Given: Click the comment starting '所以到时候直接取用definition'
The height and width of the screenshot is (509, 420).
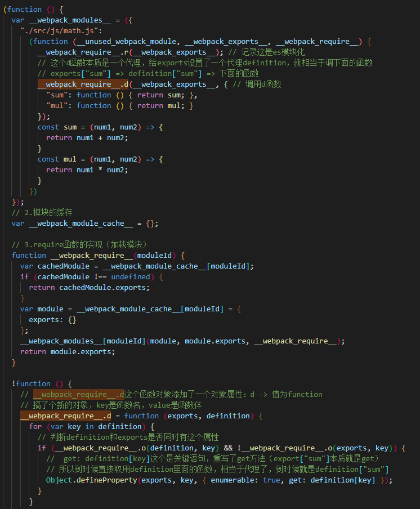Looking at the screenshot, I should pos(217,470).
